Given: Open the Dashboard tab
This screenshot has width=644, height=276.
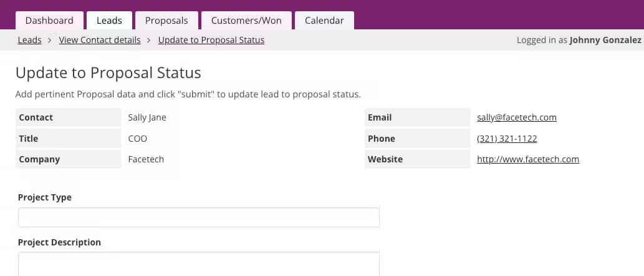Looking at the screenshot, I should (49, 21).
